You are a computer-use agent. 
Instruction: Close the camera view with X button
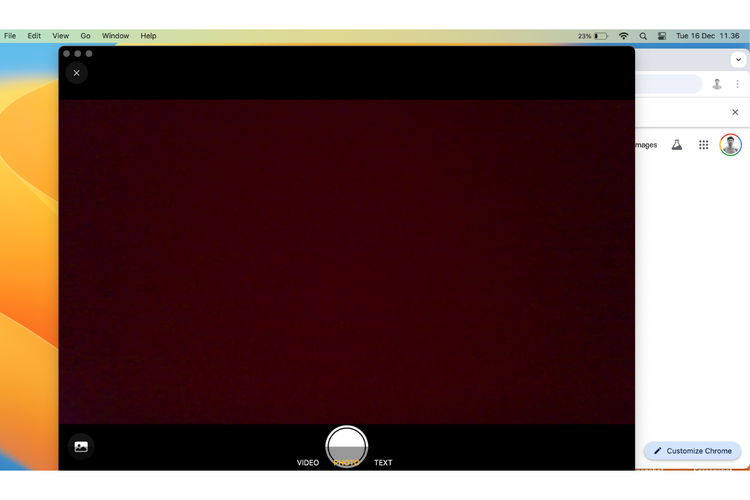point(77,73)
